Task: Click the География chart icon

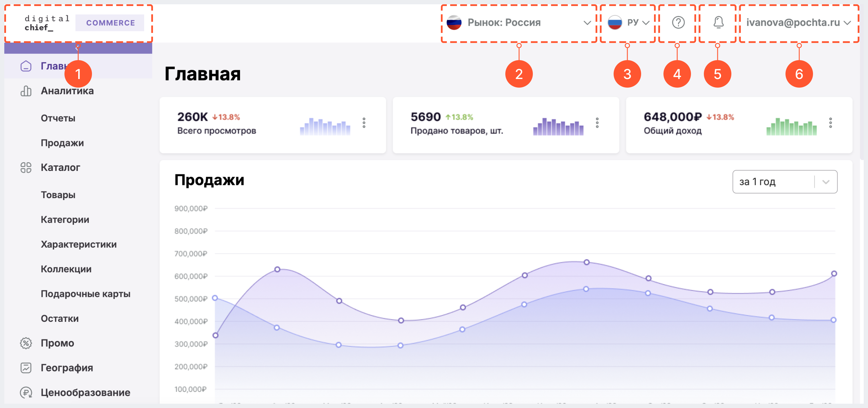Action: 26,368
